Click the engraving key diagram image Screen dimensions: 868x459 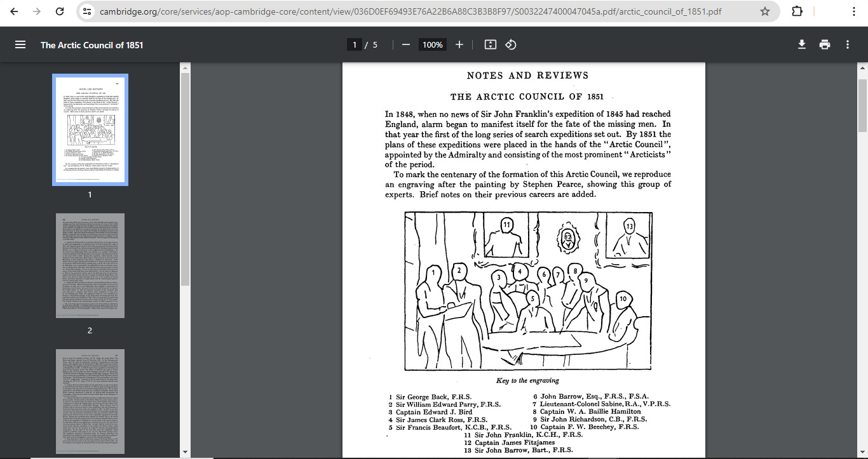pos(528,291)
